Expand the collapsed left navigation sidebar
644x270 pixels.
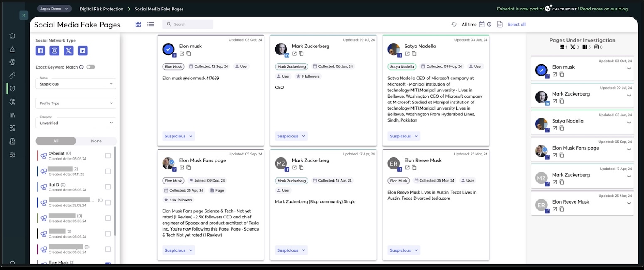[24, 15]
